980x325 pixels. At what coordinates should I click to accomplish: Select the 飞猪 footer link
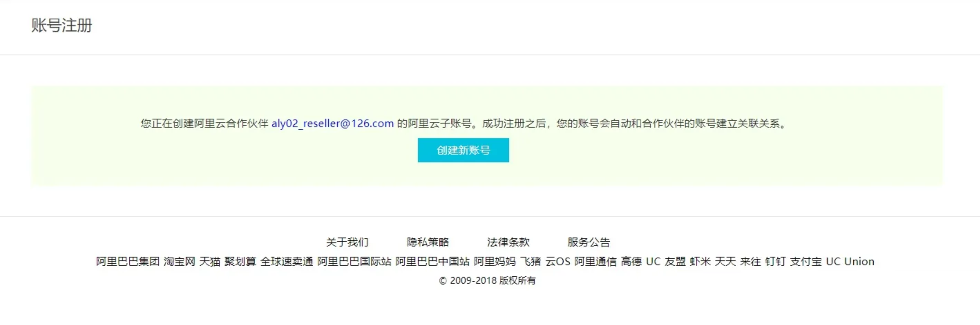coord(531,261)
